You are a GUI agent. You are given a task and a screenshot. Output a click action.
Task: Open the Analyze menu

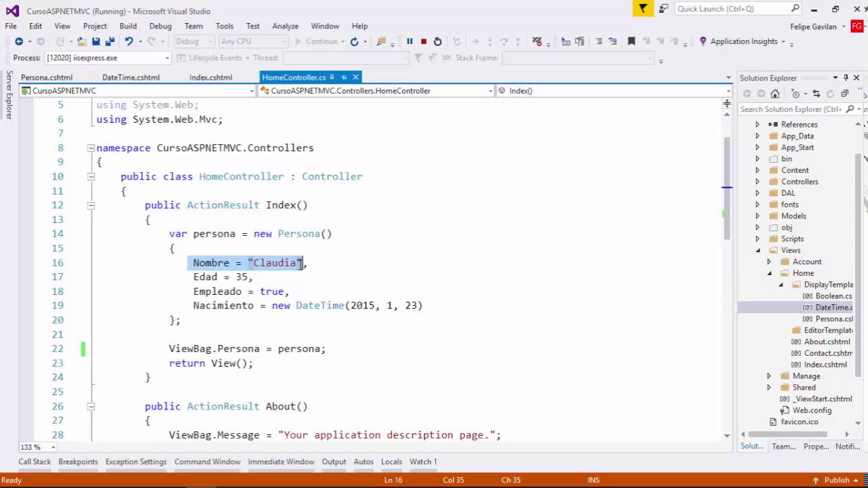285,26
